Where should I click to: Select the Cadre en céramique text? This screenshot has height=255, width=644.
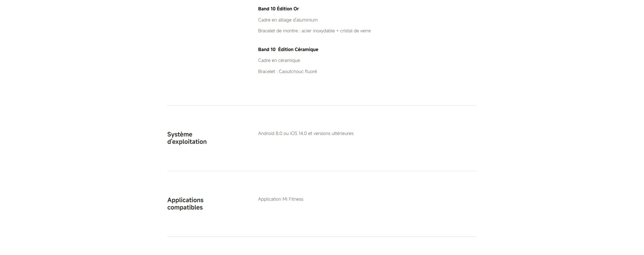(279, 60)
